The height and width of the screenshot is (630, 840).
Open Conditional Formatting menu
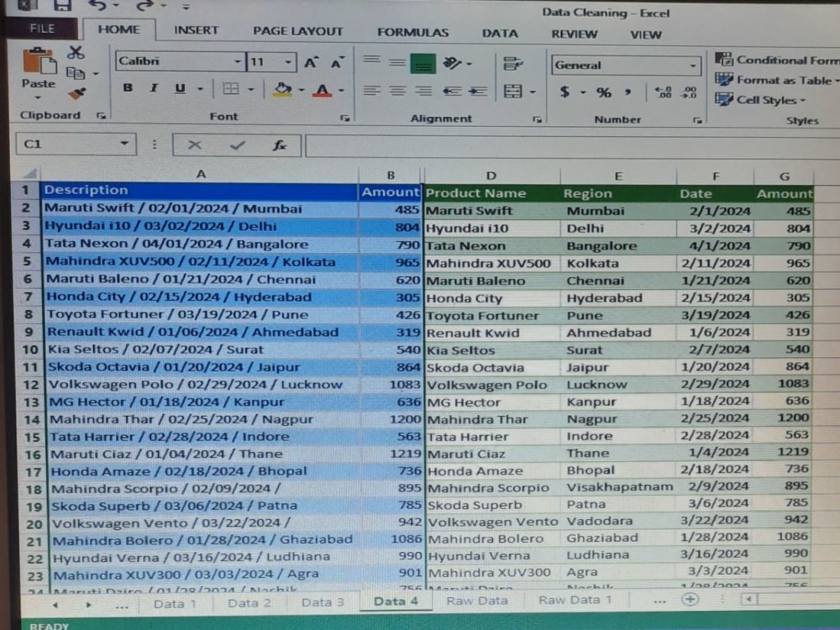click(777, 60)
